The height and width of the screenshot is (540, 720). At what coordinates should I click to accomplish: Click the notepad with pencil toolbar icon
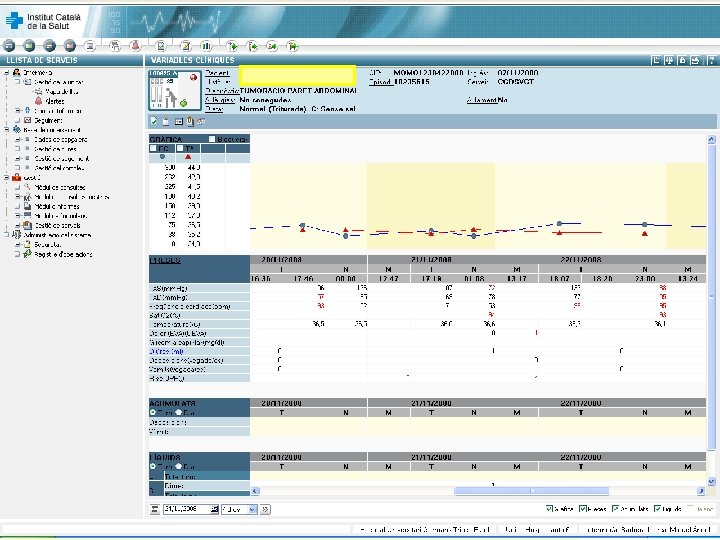(186, 45)
